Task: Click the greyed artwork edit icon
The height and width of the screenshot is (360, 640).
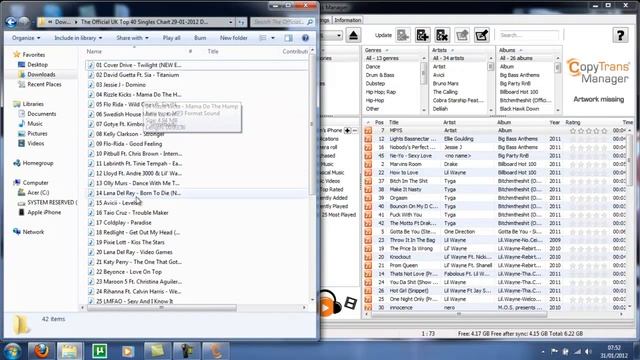Action: 462,36
